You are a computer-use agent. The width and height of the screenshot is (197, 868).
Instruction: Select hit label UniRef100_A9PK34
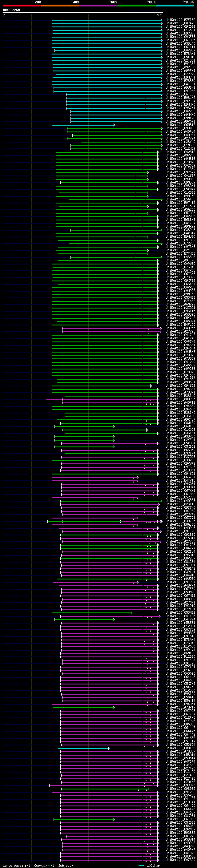click(180, 101)
